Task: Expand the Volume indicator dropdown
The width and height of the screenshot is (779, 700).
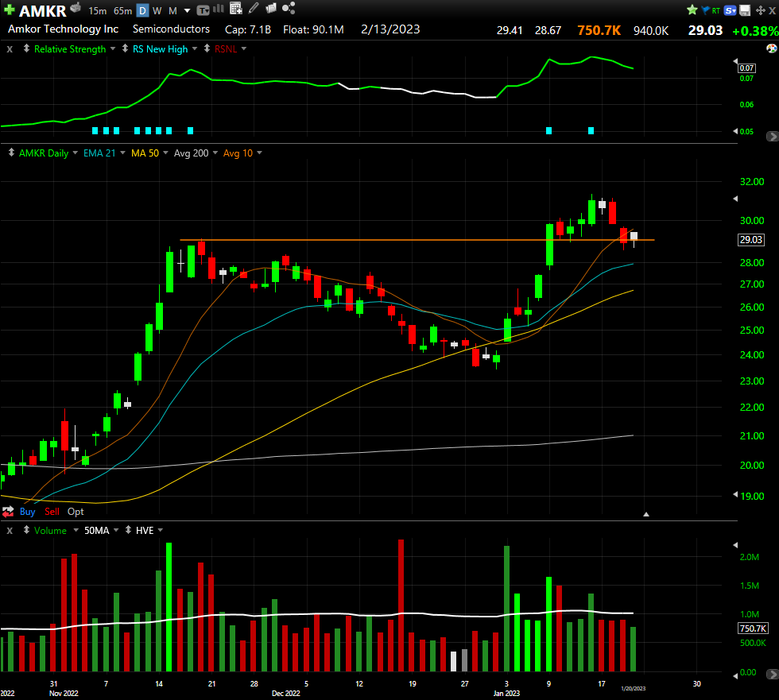Action: coord(76,530)
